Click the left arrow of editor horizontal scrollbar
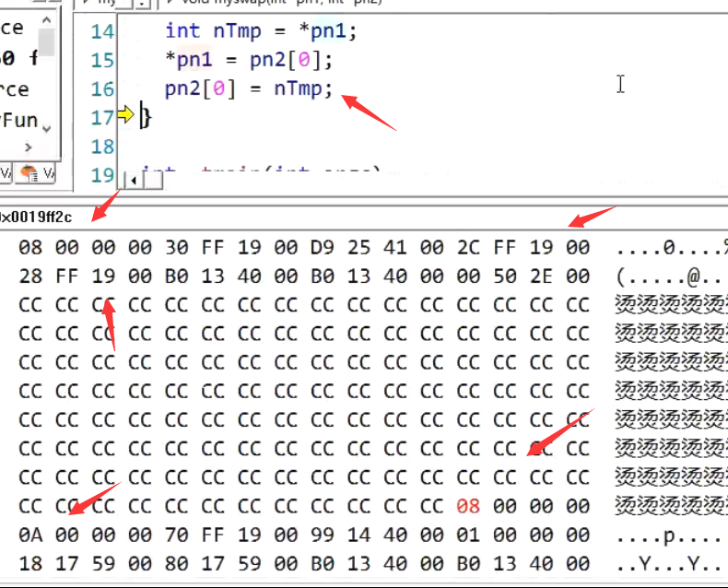This screenshot has height=588, width=728. point(134,181)
